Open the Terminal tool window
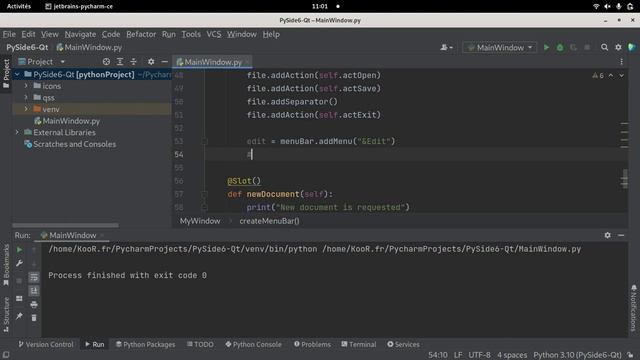The height and width of the screenshot is (360, 640). (359, 344)
